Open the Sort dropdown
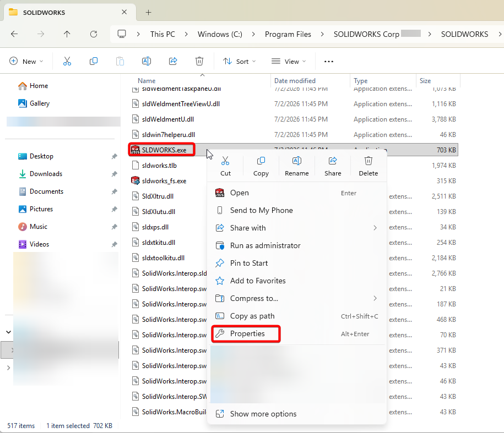Screen dimensions: 504x433 tap(240, 61)
